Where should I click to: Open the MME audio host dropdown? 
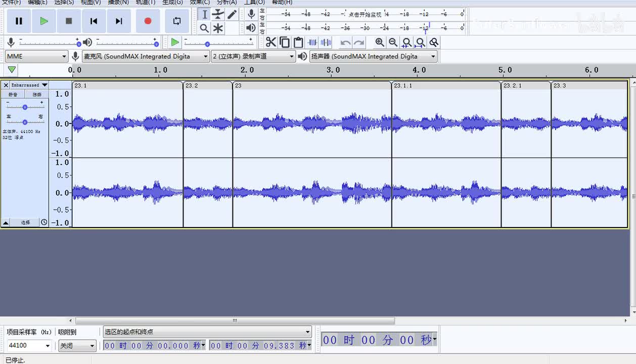tap(36, 57)
